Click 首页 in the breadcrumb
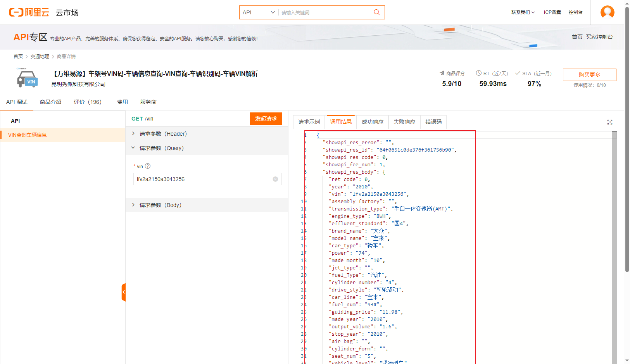This screenshot has width=630, height=364. pyautogui.click(x=18, y=57)
